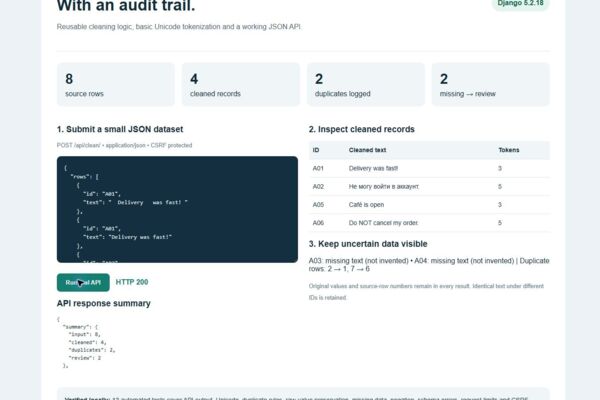
Task: Click the "duplicates": 2 line in response
Action: (92, 350)
